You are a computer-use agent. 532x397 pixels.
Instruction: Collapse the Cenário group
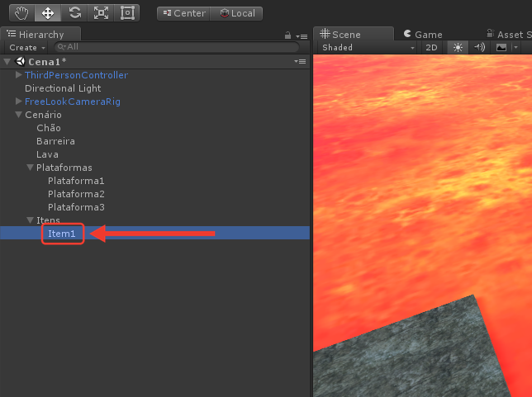(x=19, y=115)
